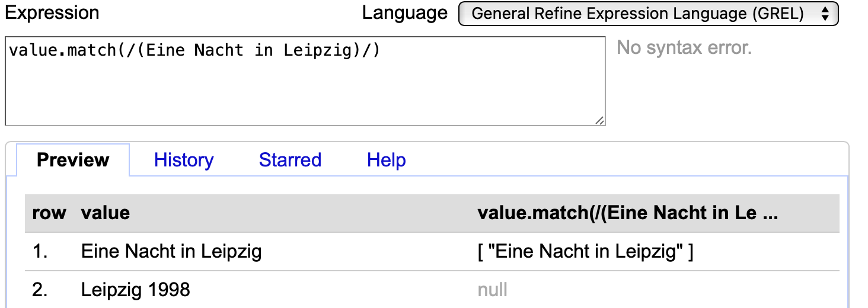Click row number 2 in preview table
The width and height of the screenshot is (868, 308).
pyautogui.click(x=40, y=290)
